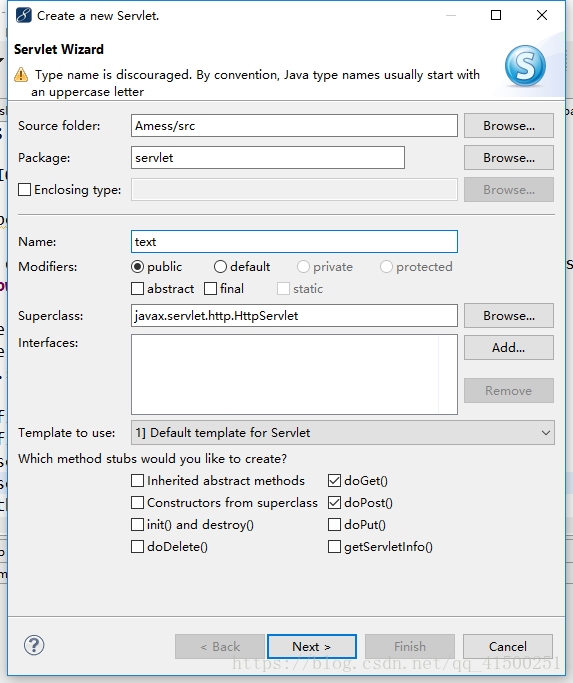Click into the Name text field

coord(294,242)
